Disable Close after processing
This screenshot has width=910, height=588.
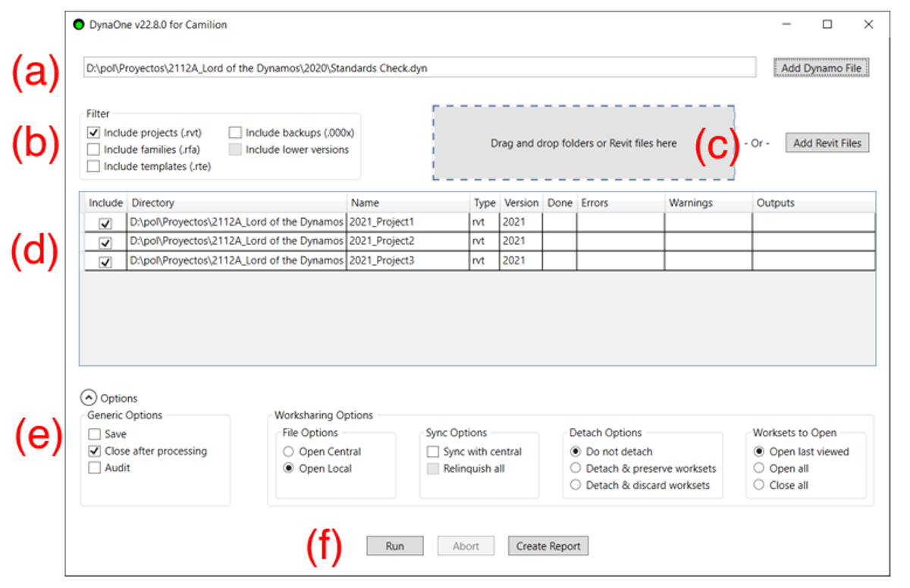click(94, 451)
